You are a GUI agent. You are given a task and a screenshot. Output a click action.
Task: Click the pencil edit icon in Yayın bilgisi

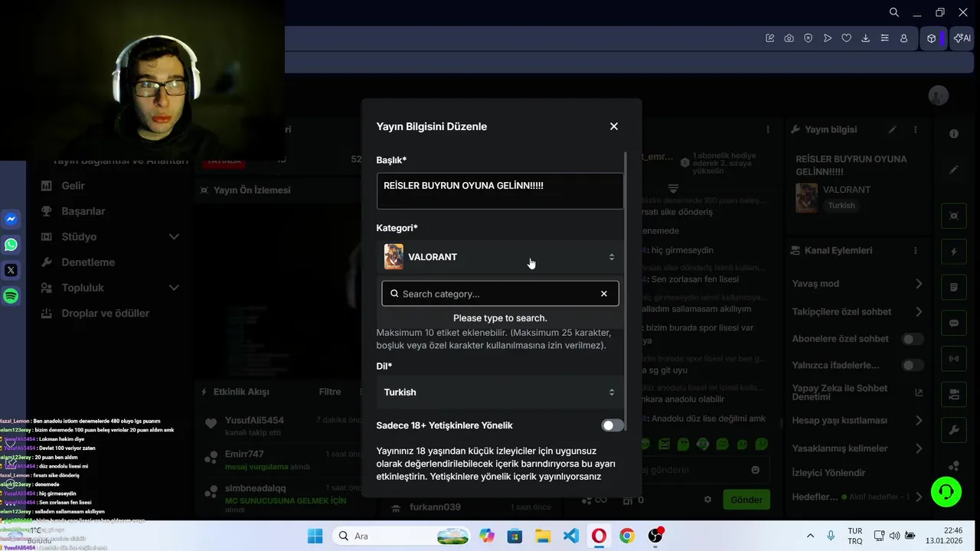(x=892, y=130)
